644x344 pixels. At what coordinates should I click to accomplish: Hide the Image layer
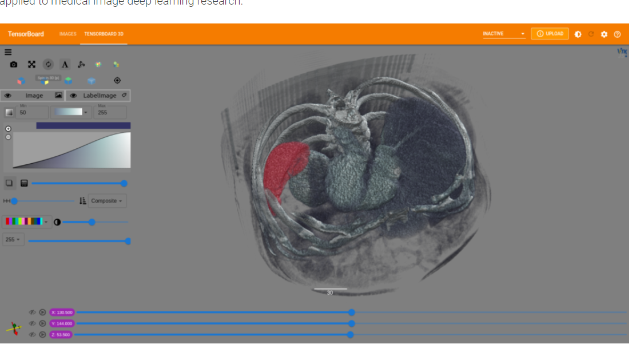8,96
